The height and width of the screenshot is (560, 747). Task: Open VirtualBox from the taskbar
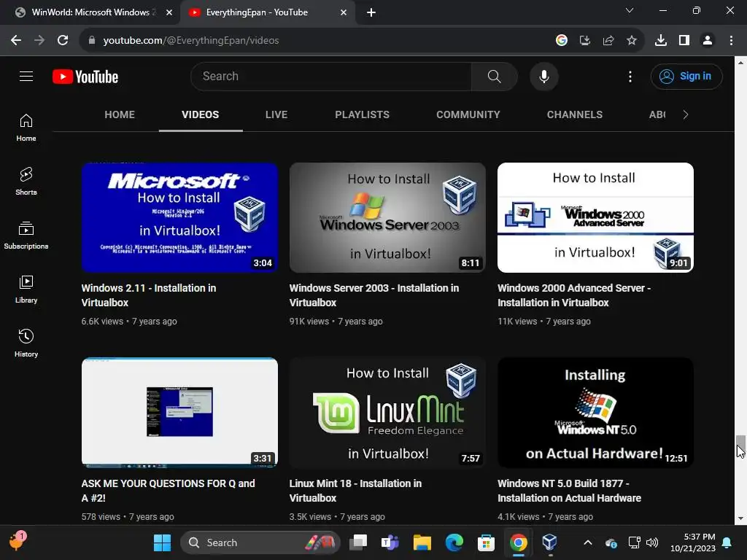tap(549, 542)
